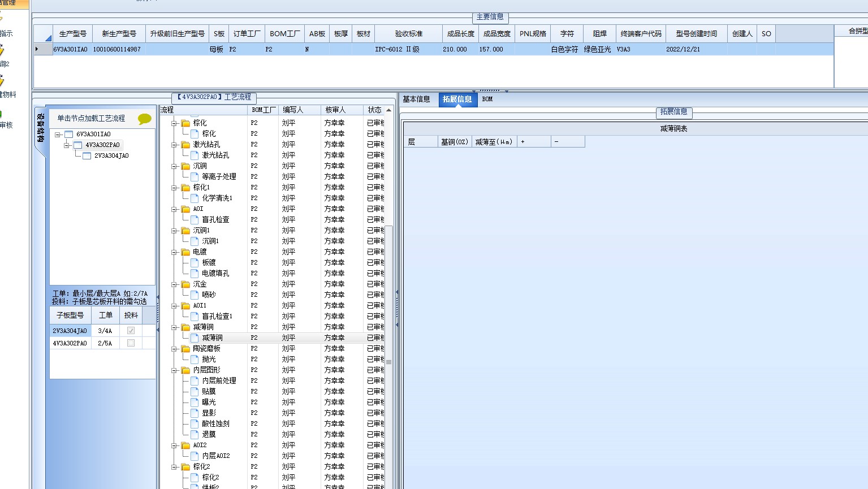Click the + button in 减薄铜表
This screenshot has width=868, height=489.
(534, 142)
